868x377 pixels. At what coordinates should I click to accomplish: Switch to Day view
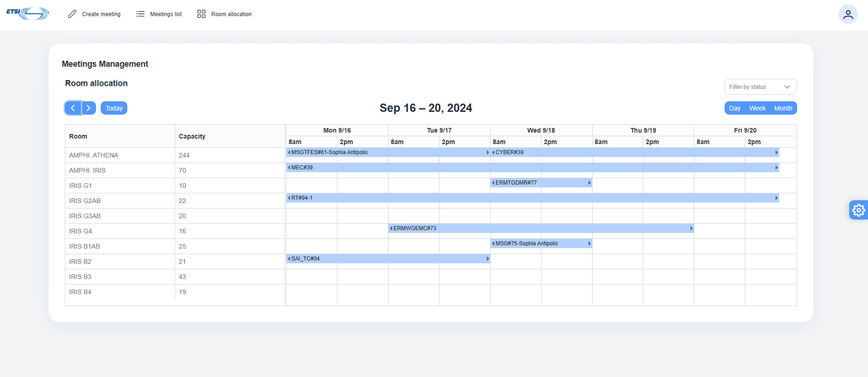(x=735, y=108)
